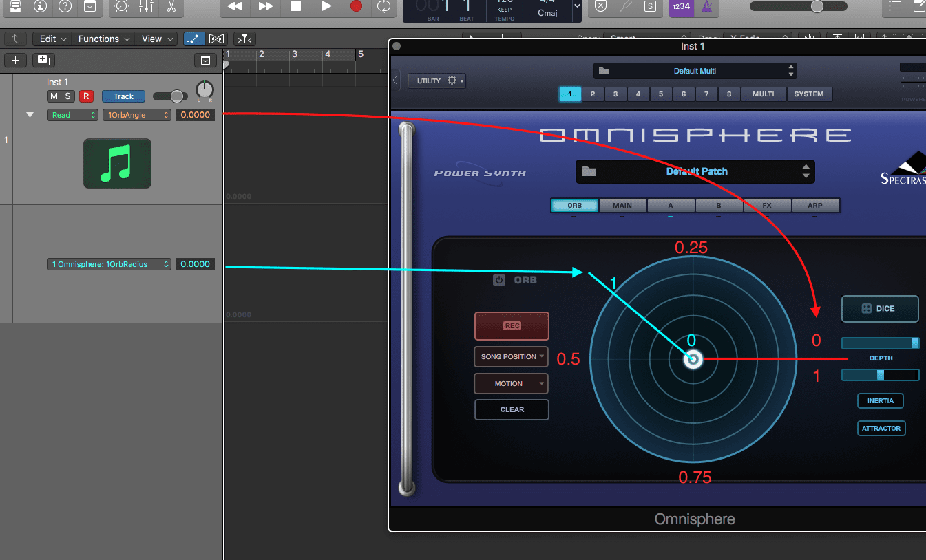The height and width of the screenshot is (560, 926).
Task: Click the up-arrow catch icon in Tracks
Action: click(16, 39)
